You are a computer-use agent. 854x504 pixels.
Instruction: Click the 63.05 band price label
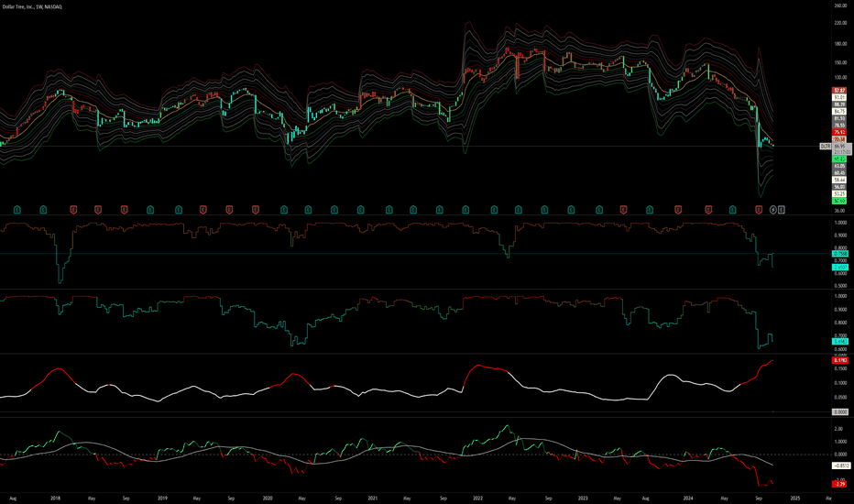point(839,166)
